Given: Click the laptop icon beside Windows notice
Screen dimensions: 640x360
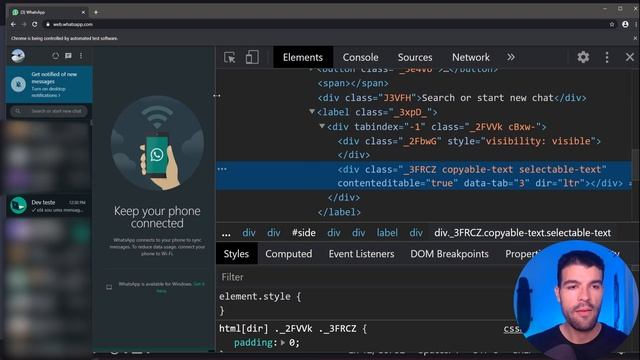Looking at the screenshot, I should click(109, 287).
